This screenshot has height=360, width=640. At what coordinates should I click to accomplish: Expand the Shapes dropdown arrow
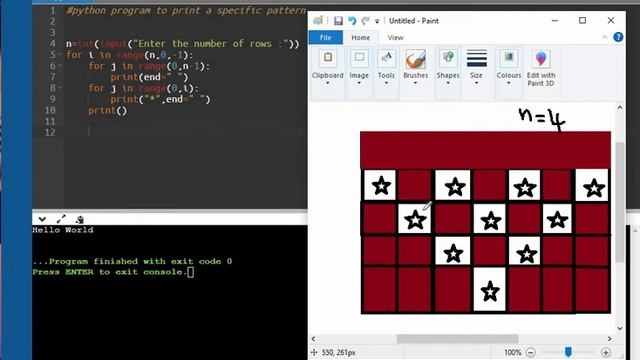448,83
